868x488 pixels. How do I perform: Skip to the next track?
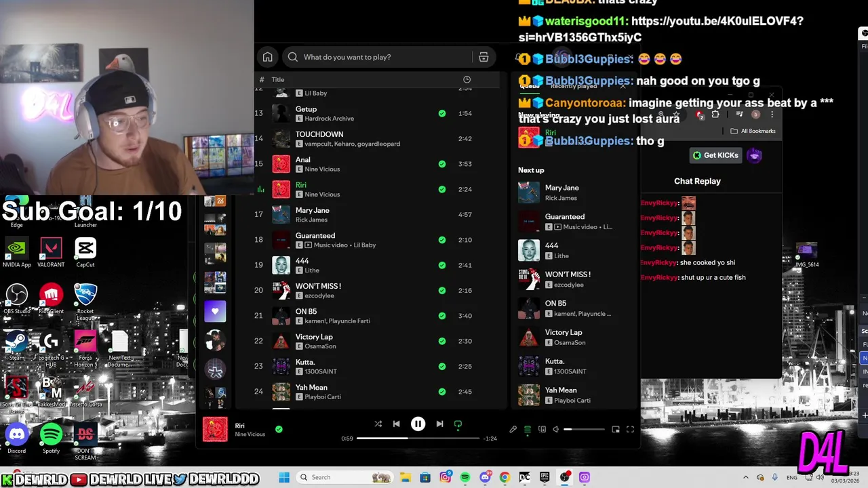click(x=439, y=424)
